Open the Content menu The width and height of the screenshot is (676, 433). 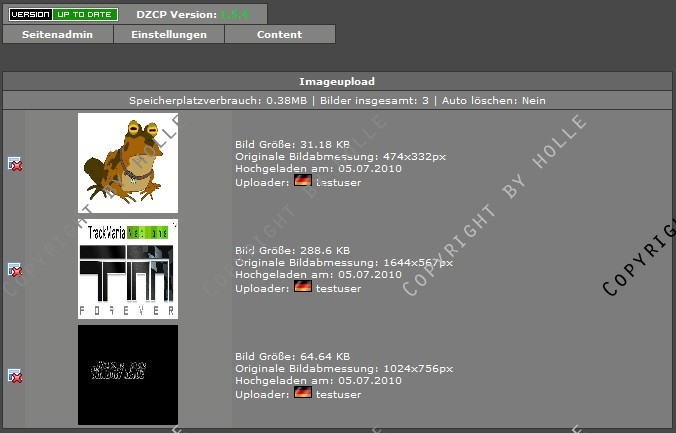pos(279,35)
